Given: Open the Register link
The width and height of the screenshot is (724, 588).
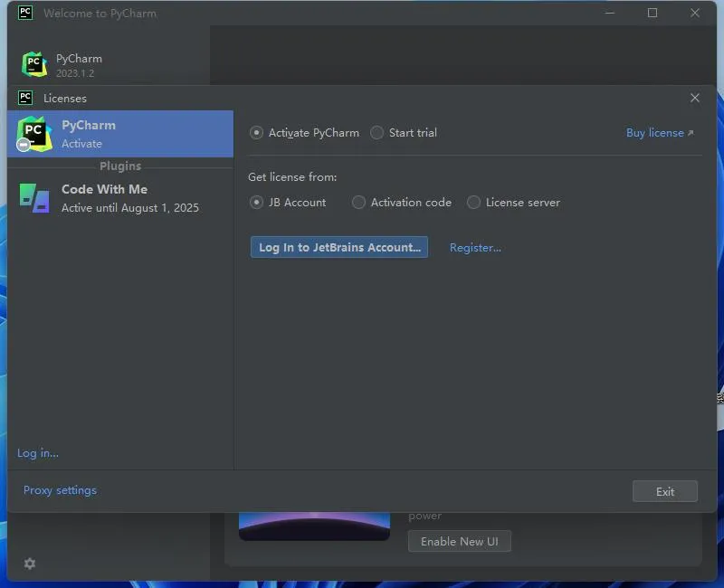Looking at the screenshot, I should pos(475,248).
